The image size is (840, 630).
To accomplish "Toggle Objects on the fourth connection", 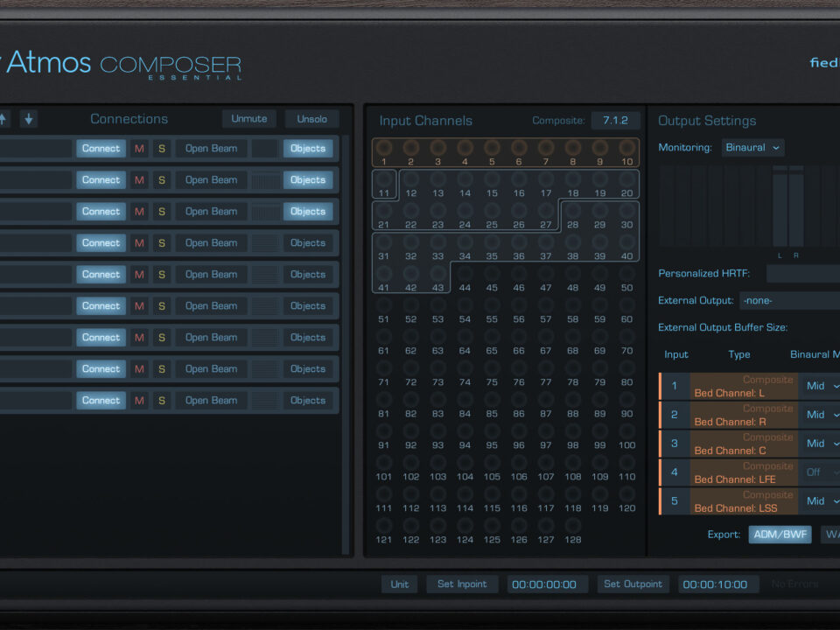I will coord(308,243).
